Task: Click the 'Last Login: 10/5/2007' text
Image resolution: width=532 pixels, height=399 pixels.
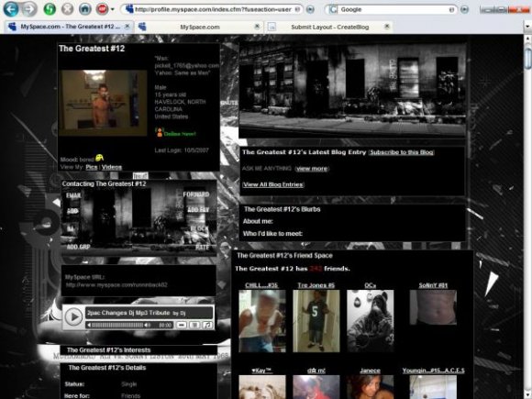Action: click(x=182, y=150)
